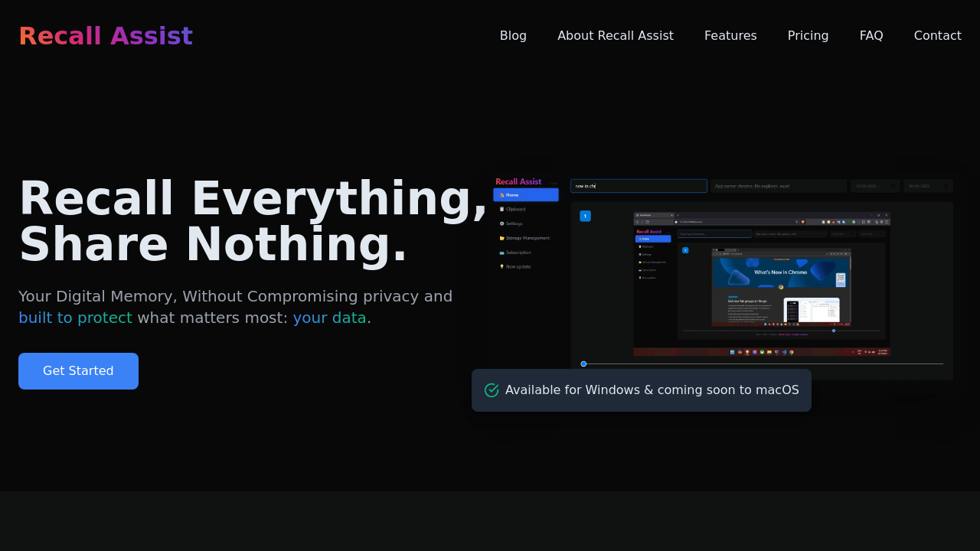Click the App name filter field
This screenshot has height=551, width=980.
(x=778, y=186)
